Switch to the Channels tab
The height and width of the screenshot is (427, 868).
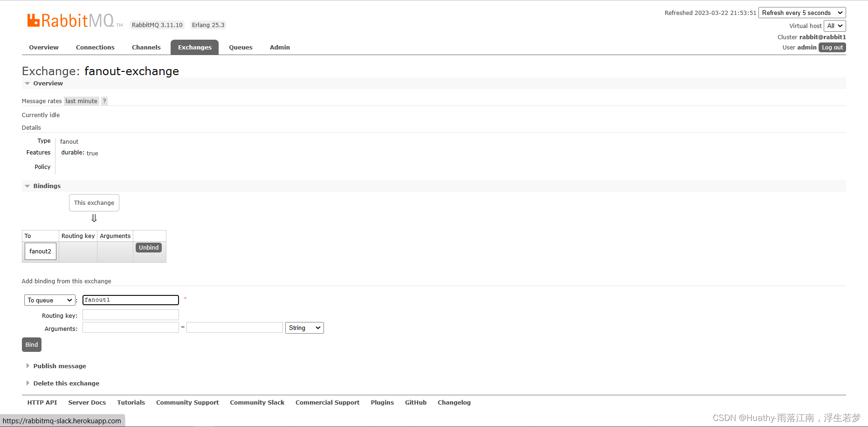point(146,47)
